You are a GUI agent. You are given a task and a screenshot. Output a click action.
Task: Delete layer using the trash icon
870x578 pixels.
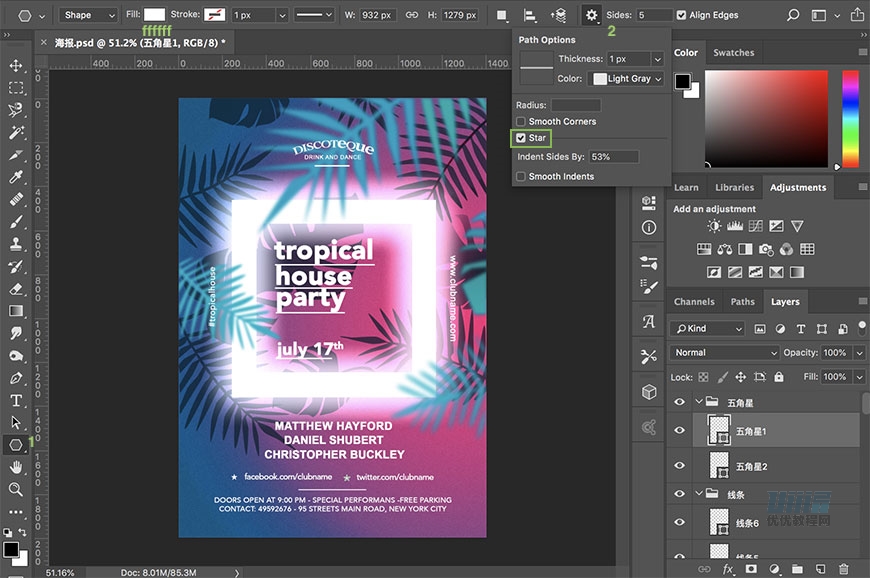[843, 568]
